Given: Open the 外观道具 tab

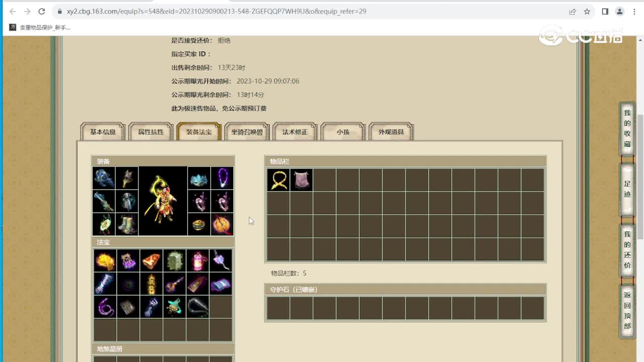Looking at the screenshot, I should coord(391,132).
